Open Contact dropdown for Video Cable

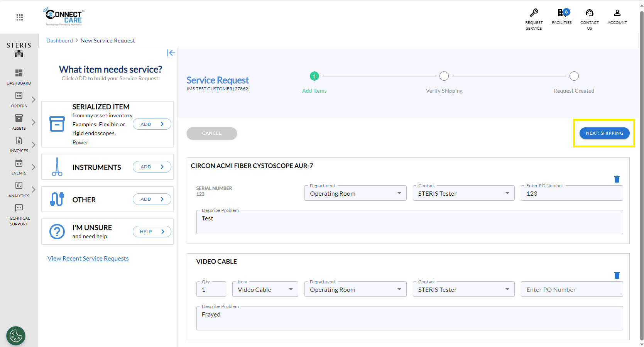click(463, 289)
